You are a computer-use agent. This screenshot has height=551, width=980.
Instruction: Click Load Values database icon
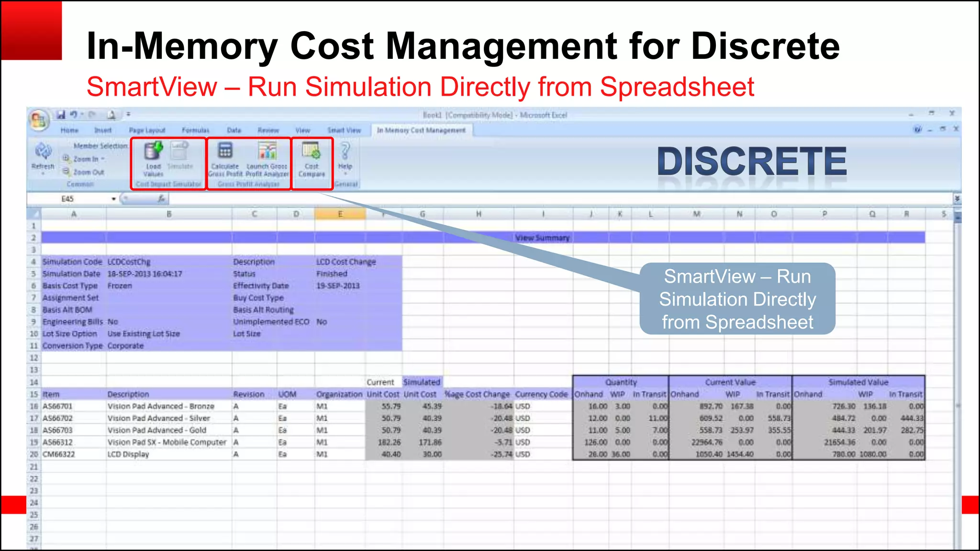click(x=154, y=151)
